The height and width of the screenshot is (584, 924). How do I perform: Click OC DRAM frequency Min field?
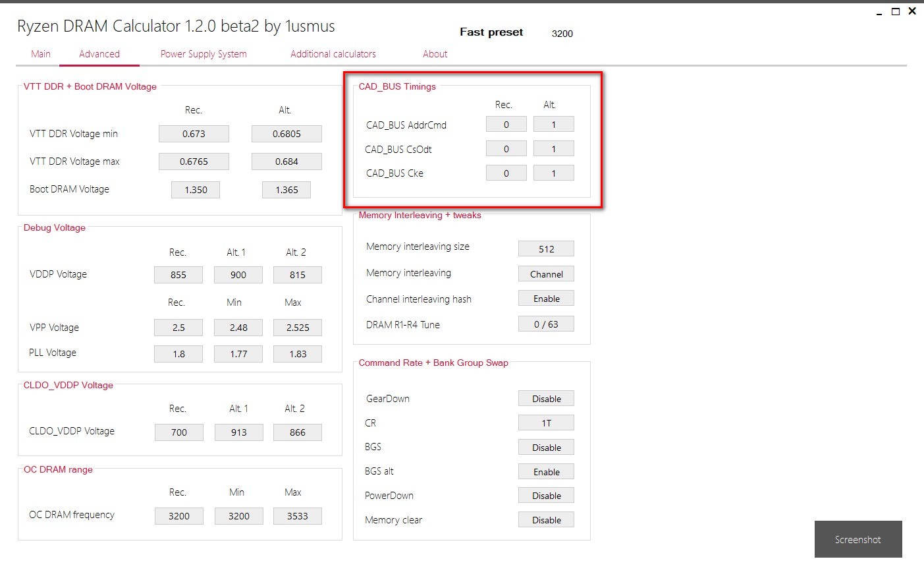click(239, 516)
